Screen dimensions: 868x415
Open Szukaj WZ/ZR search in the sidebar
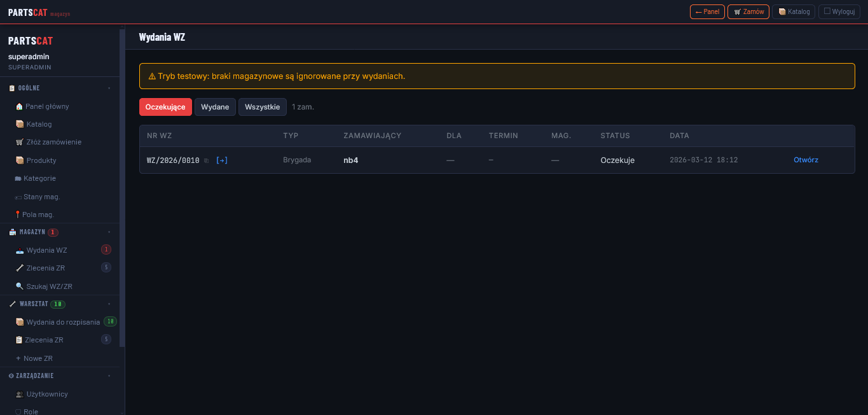pos(49,286)
